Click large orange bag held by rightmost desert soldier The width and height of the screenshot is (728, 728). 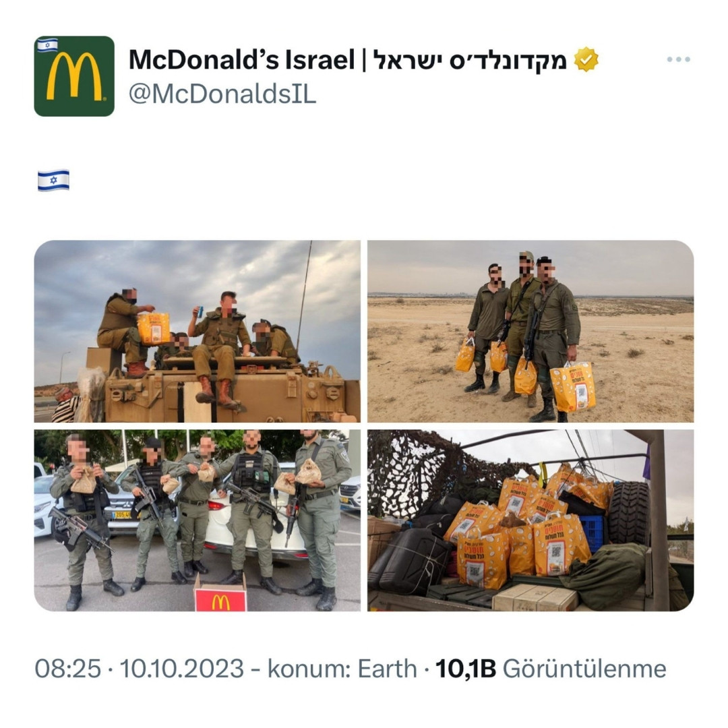(573, 387)
